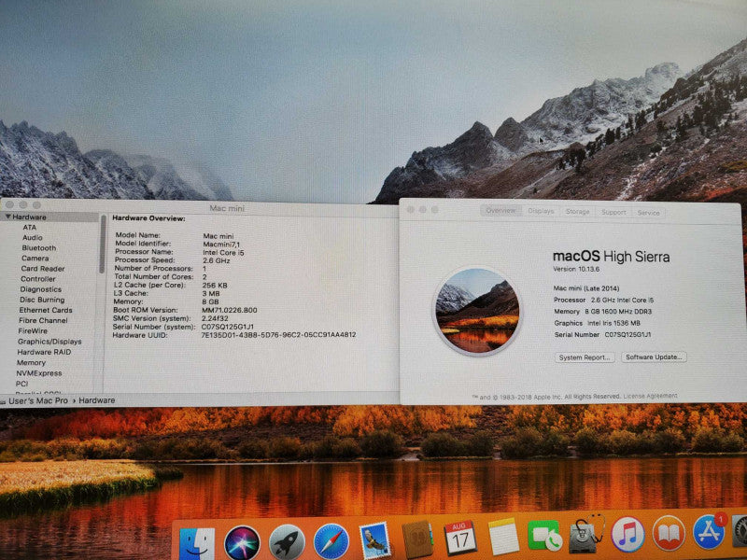Click Boot ROM Version MM71.0226.B00
747x560 pixels.
pyautogui.click(x=230, y=310)
